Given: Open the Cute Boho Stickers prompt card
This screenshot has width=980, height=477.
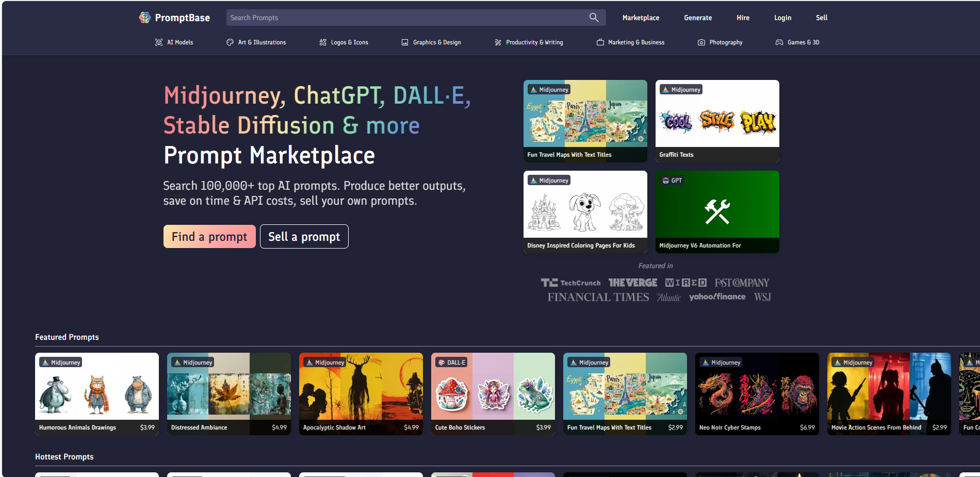Looking at the screenshot, I should [x=493, y=394].
